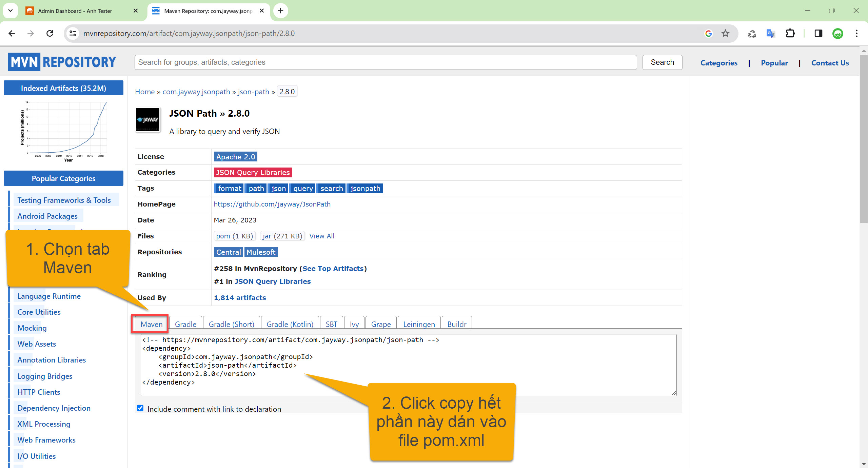This screenshot has height=468, width=868.
Task: Open com.jayway.jsonpath breadcrumb
Action: 196,92
